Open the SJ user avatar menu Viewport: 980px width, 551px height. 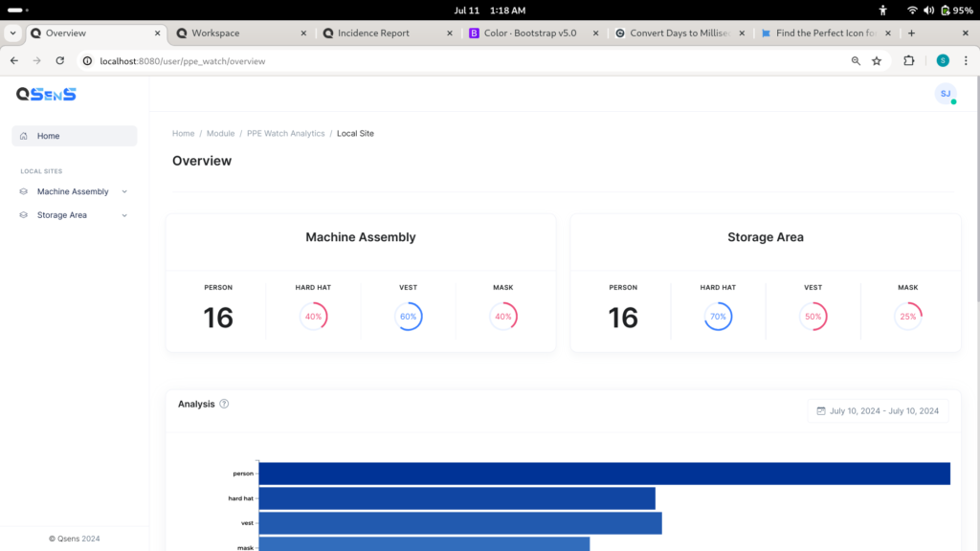point(946,94)
